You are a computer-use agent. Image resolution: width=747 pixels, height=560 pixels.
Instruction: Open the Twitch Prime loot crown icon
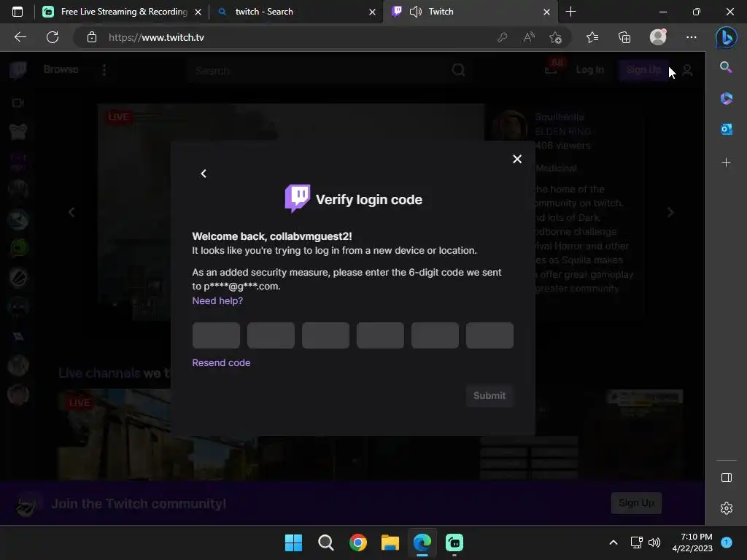tap(551, 69)
